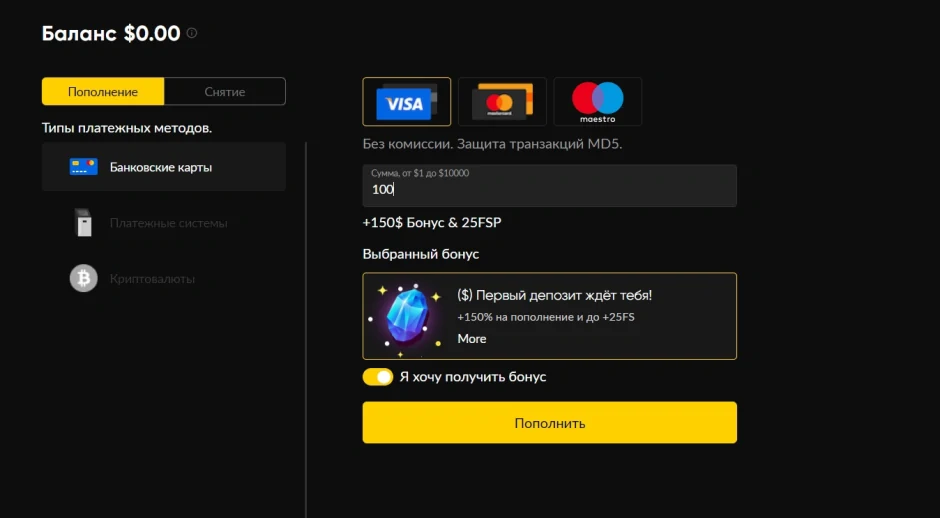Viewport: 940px width, 518px height.
Task: Expand bonus details via the More link
Action: coord(472,339)
